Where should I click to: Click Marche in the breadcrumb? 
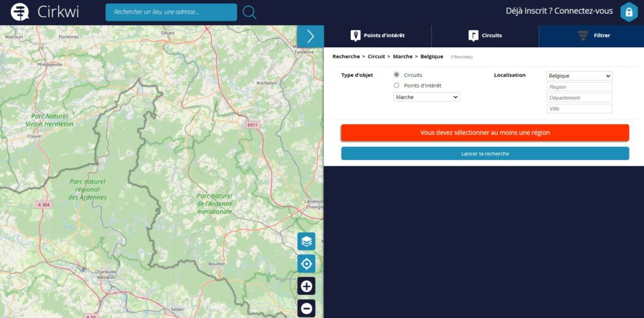pyautogui.click(x=402, y=57)
